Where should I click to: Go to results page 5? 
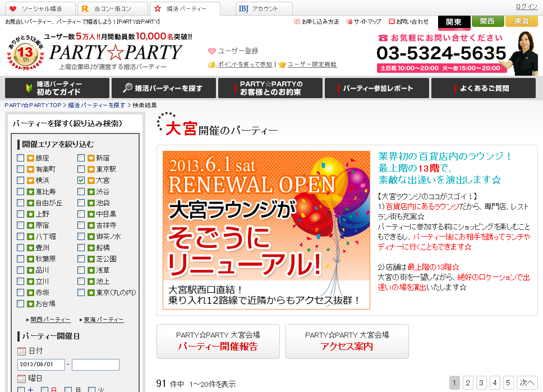click(508, 382)
